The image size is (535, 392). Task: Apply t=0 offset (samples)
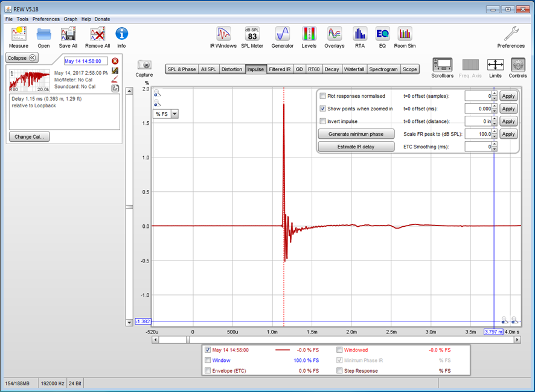[508, 96]
